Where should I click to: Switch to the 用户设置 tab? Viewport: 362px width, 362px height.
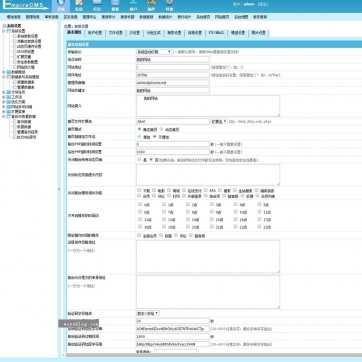click(x=95, y=33)
